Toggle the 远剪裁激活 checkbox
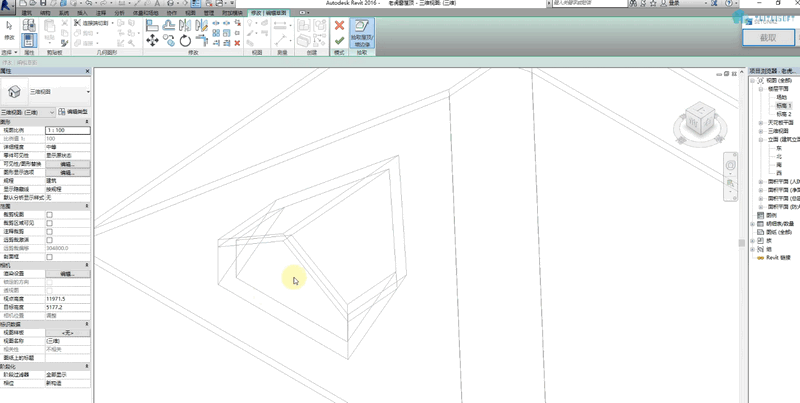The width and height of the screenshot is (800, 403). coord(49,240)
